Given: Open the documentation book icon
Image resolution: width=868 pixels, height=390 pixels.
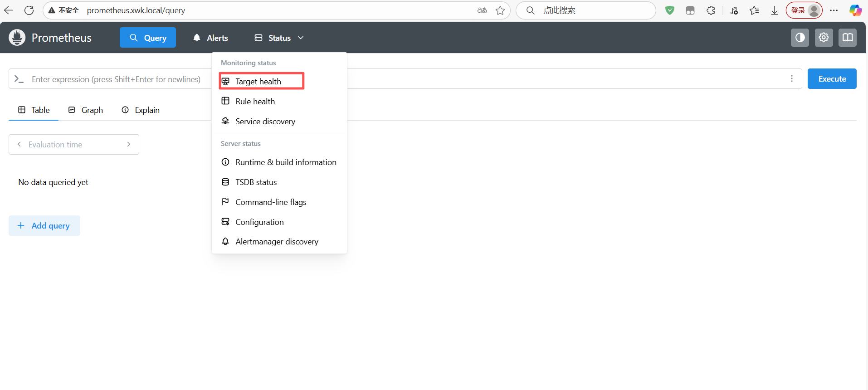Looking at the screenshot, I should pos(847,38).
